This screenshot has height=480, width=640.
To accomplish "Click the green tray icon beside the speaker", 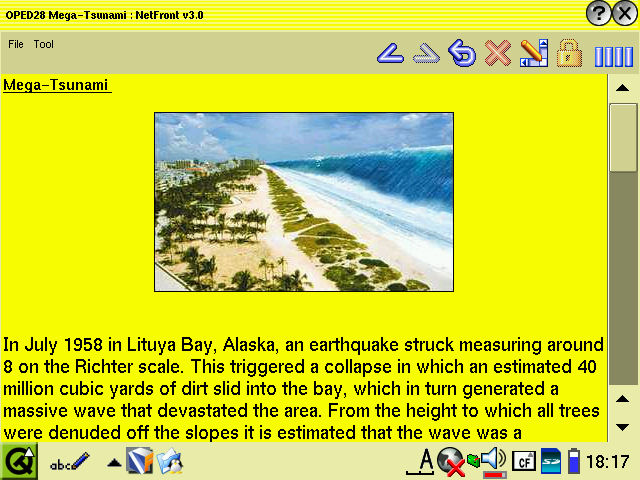I will (x=473, y=461).
